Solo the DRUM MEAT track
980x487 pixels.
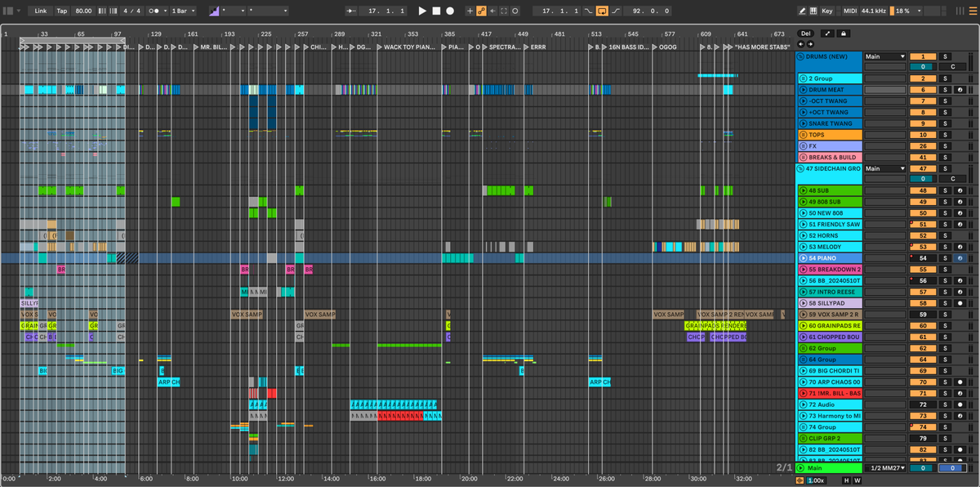point(945,90)
